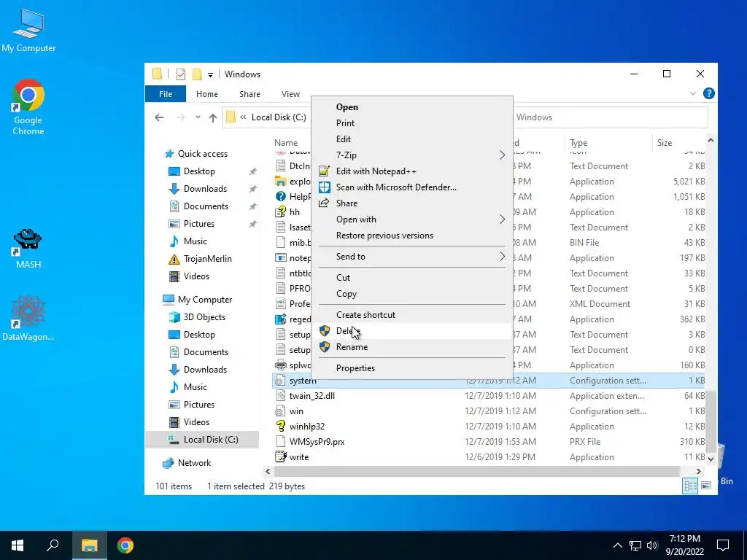Launch Google Chrome desktop shortcut
This screenshot has height=560, width=747.
pos(28,106)
